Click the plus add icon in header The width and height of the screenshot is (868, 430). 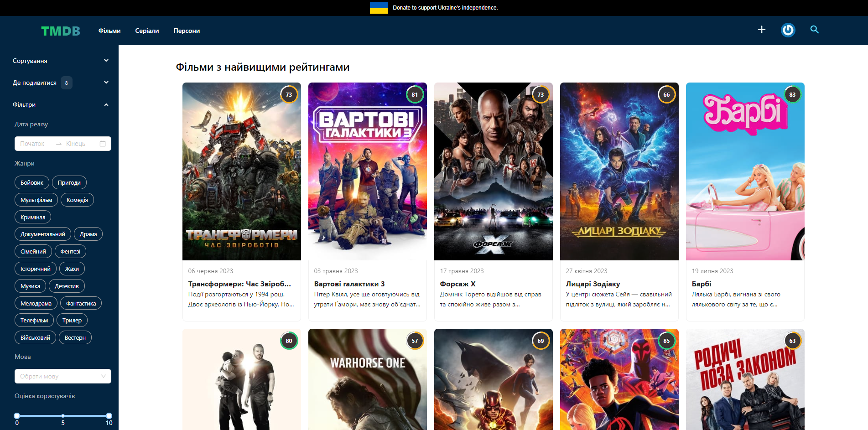(x=761, y=30)
